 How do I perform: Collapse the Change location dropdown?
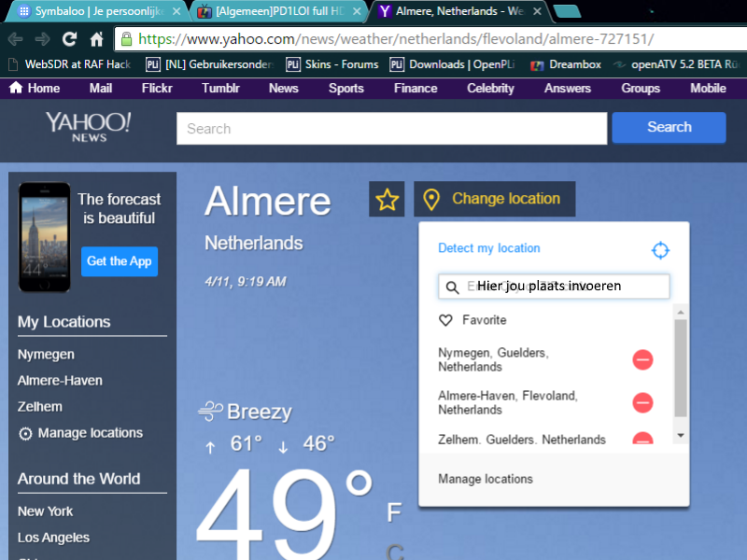click(x=495, y=199)
